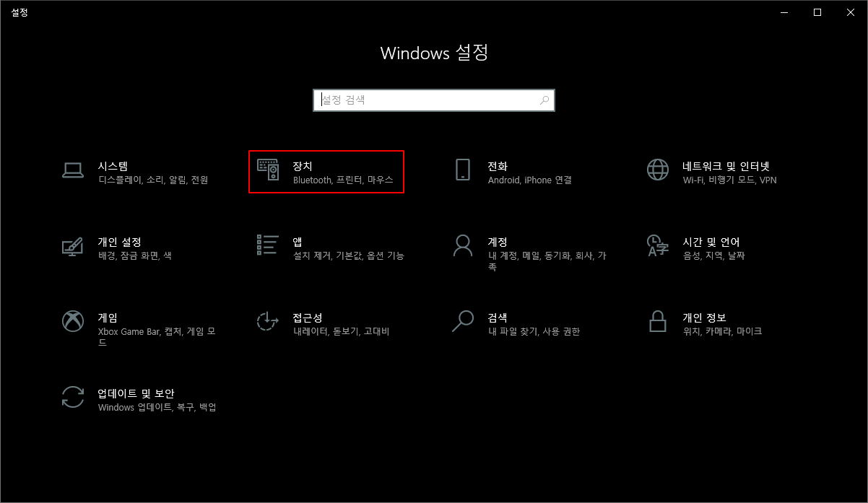Open the 계정 person icon
Image resolution: width=868 pixels, height=503 pixels.
click(462, 245)
